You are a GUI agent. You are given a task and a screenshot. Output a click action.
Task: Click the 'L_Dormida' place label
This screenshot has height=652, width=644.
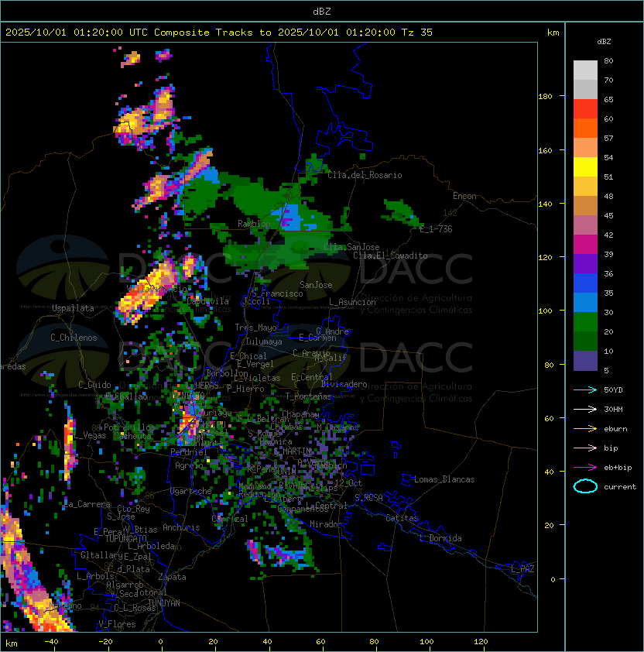coord(440,538)
